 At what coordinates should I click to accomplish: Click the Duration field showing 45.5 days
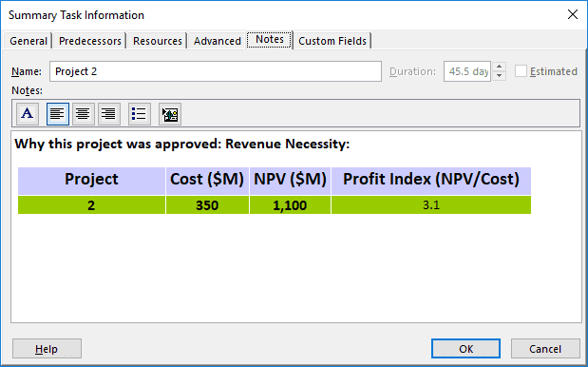coord(467,71)
